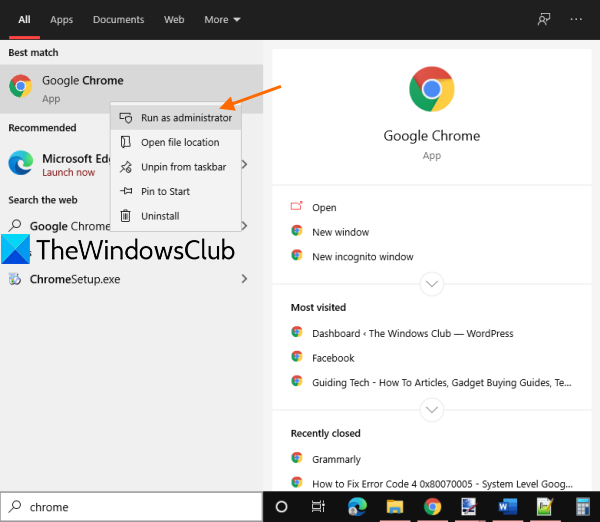Click the pin icon beside Pin to Start

[x=126, y=191]
